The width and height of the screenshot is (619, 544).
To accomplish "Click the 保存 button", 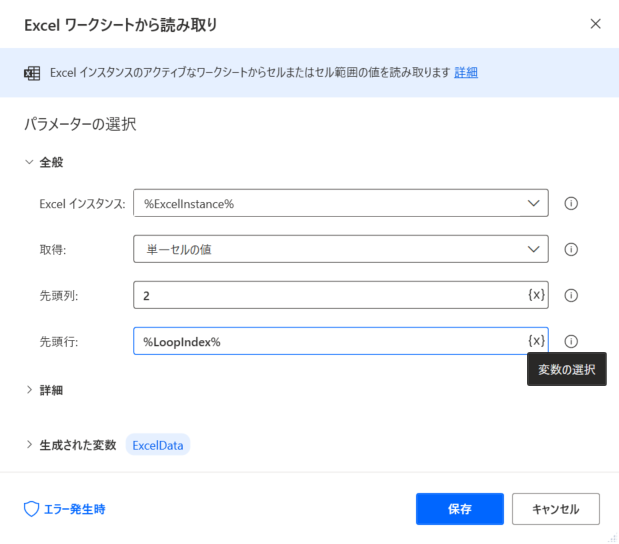I will click(460, 509).
